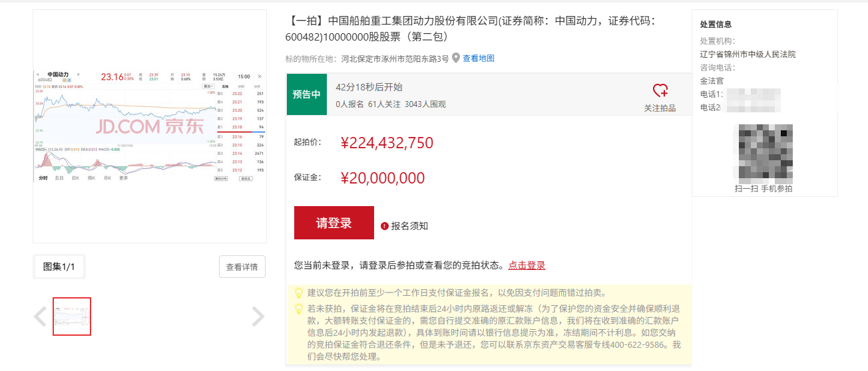Image resolution: width=868 pixels, height=371 pixels.
Task: Click the 图集1/1 gallery label
Action: (59, 267)
